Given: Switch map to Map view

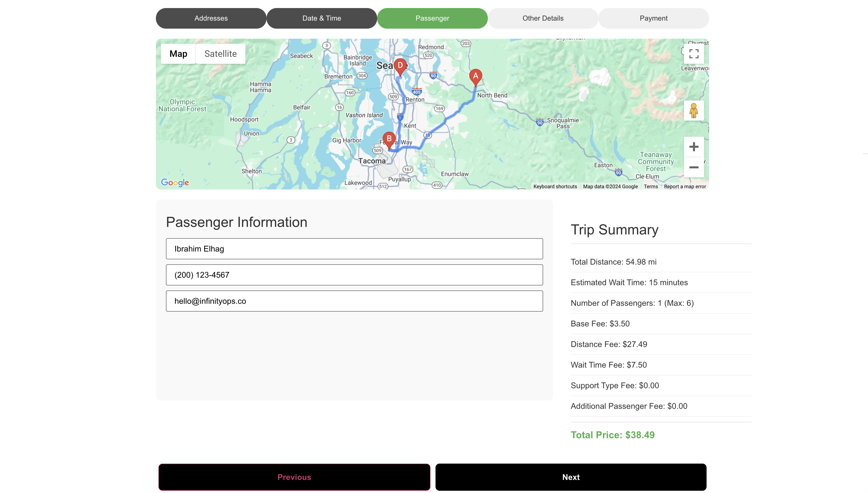Looking at the screenshot, I should click(178, 54).
